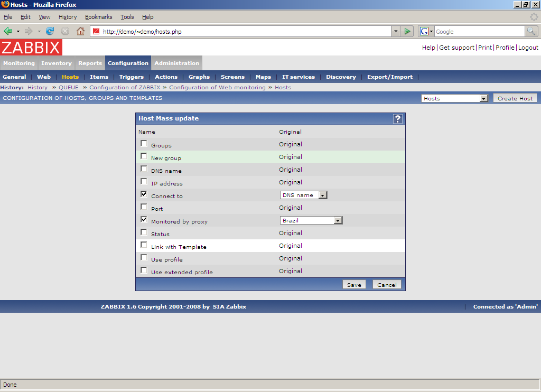541x392 pixels.
Task: Open the Bookmarks menu
Action: coord(99,17)
